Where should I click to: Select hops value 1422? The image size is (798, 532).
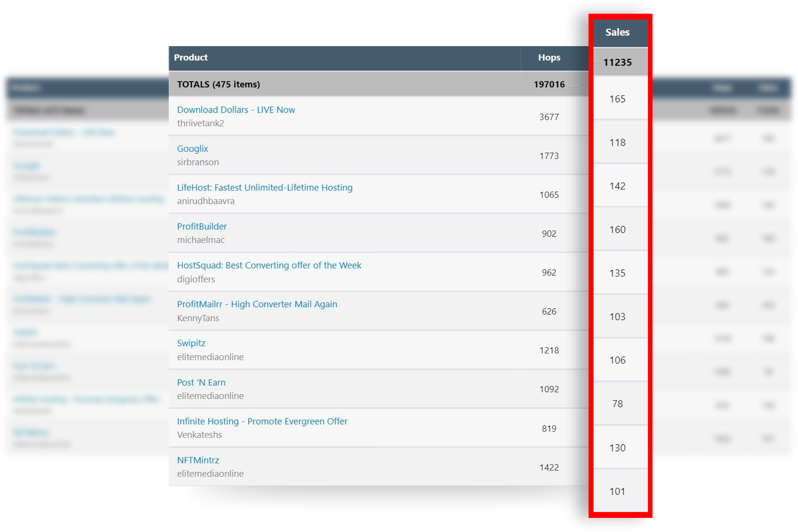pyautogui.click(x=549, y=468)
